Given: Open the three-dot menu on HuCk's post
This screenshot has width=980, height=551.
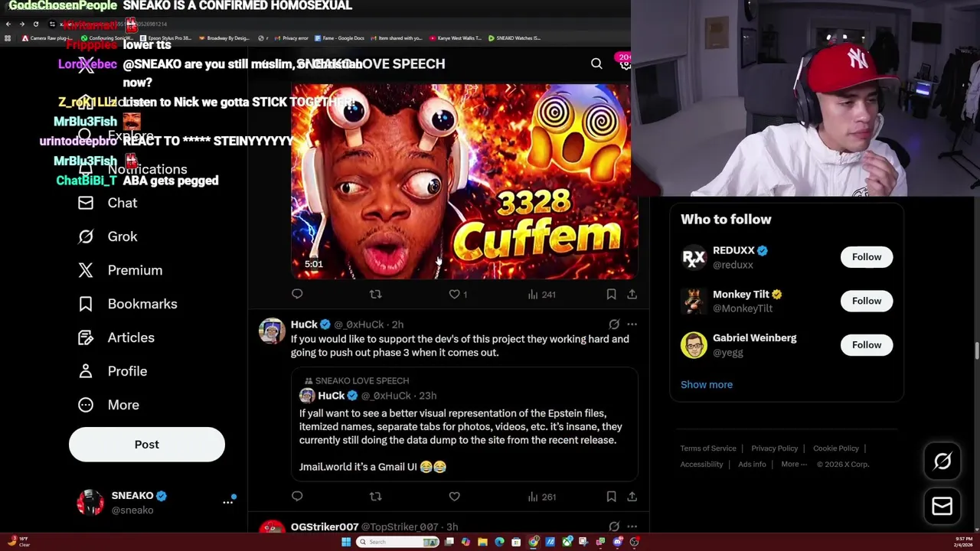Looking at the screenshot, I should tap(632, 324).
